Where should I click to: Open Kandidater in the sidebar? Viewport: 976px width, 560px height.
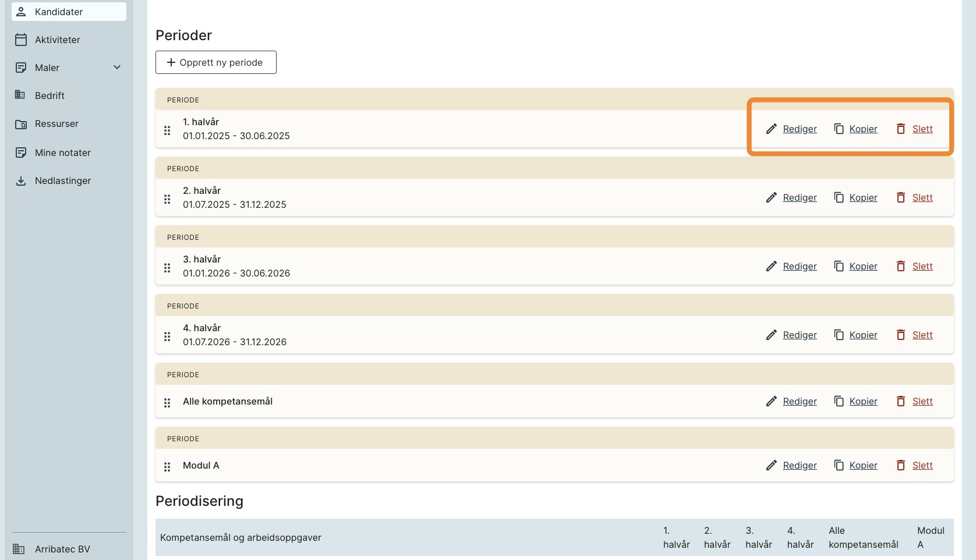[58, 12]
